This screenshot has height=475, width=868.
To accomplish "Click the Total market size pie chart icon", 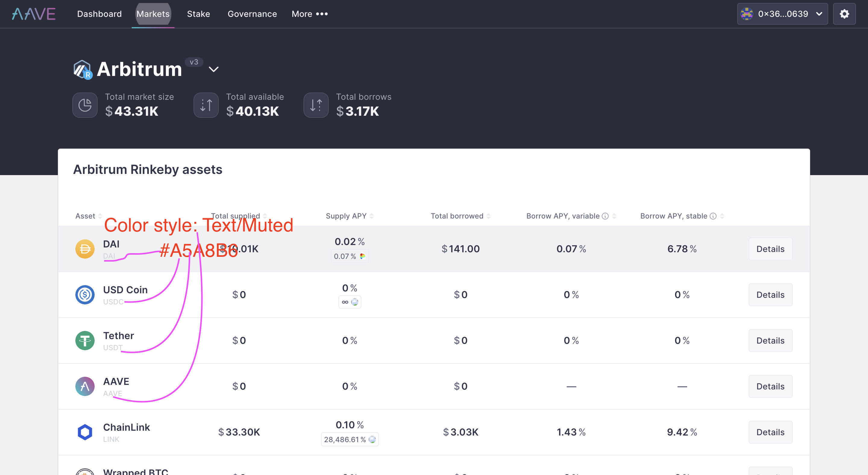I will [85, 105].
